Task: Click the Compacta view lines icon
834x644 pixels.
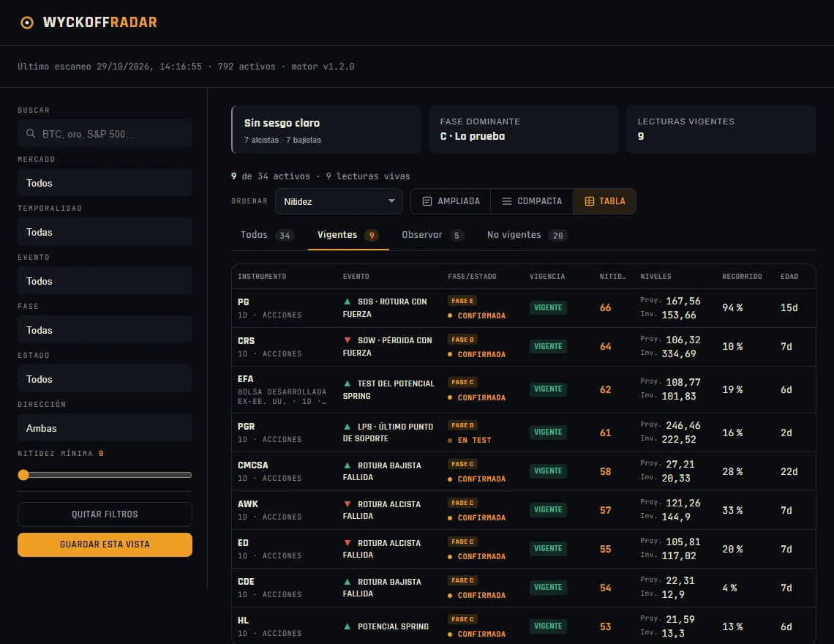Action: tap(507, 201)
